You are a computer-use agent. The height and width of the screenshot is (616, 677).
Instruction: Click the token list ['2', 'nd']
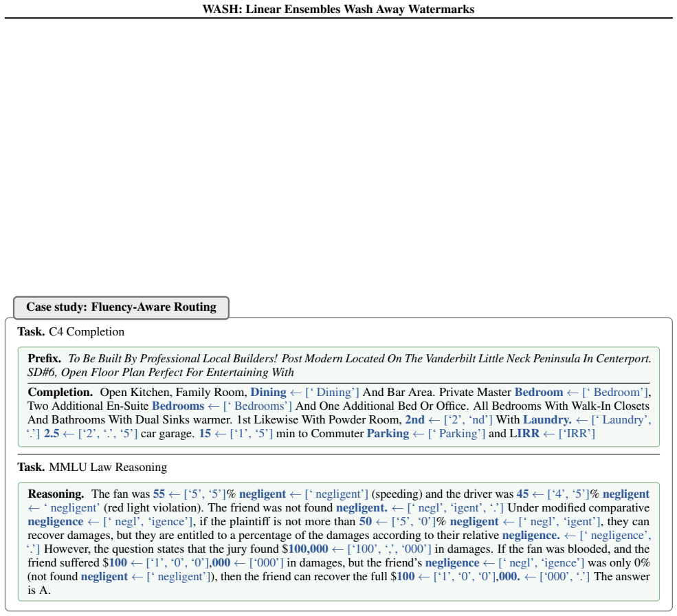pos(468,420)
